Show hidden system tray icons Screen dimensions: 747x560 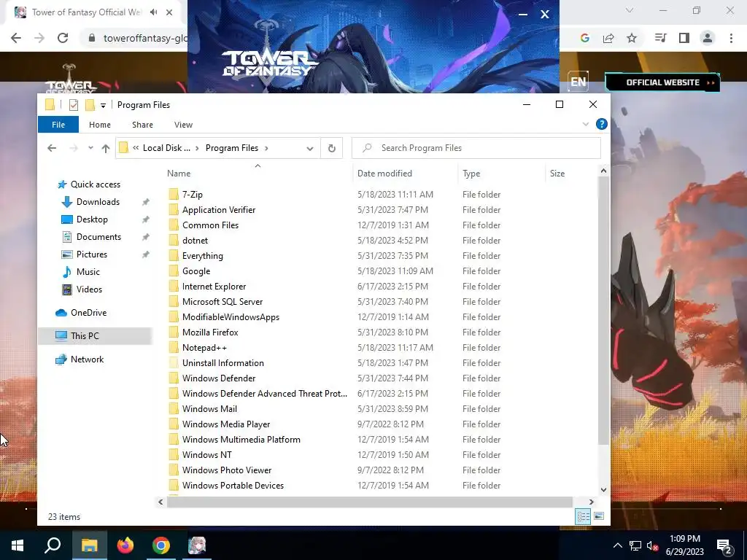click(x=617, y=545)
